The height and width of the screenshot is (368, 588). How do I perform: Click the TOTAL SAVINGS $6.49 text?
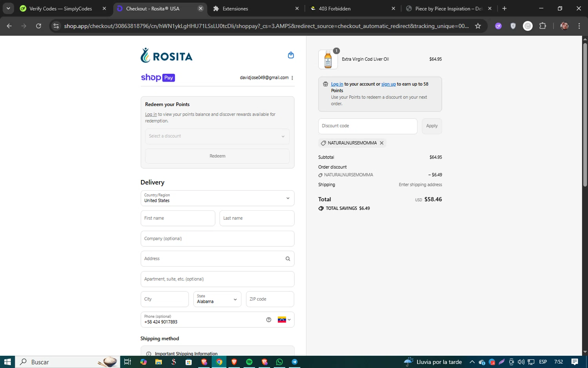pyautogui.click(x=348, y=208)
